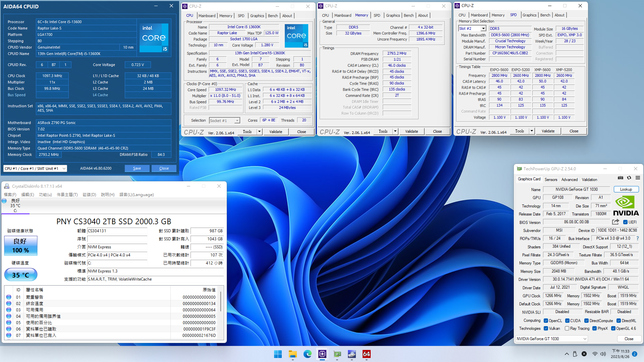
Task: Click the 35 °C temperature indicator box
Action: [21, 275]
